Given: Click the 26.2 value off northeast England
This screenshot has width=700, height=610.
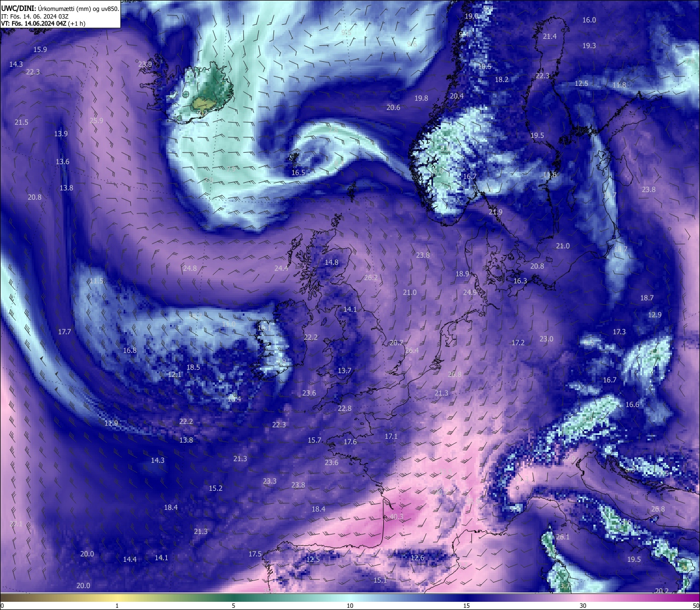Looking at the screenshot, I should point(371,277).
